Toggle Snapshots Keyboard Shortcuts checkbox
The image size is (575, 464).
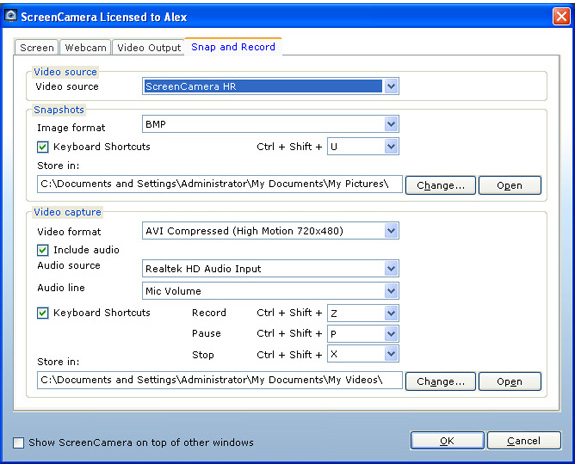43,147
